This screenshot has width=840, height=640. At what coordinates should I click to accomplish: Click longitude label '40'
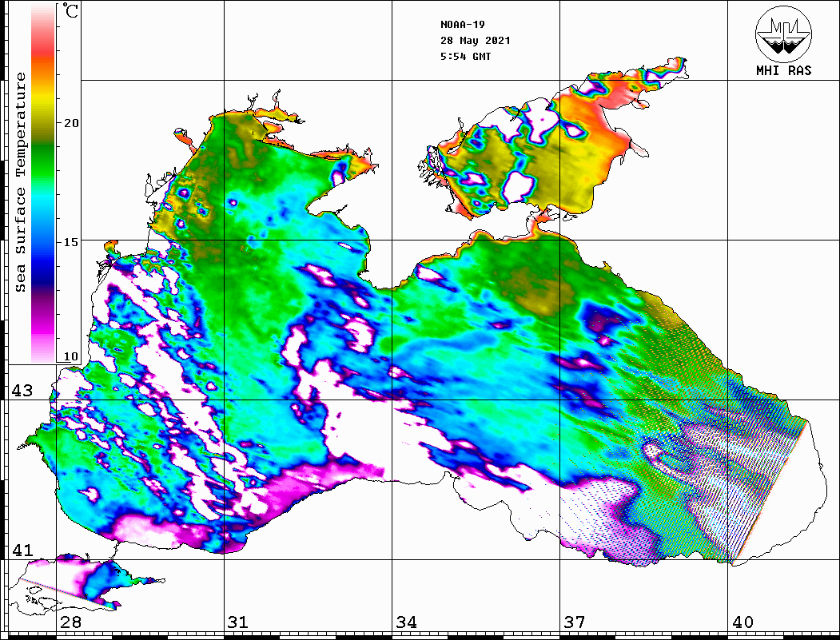[742, 622]
